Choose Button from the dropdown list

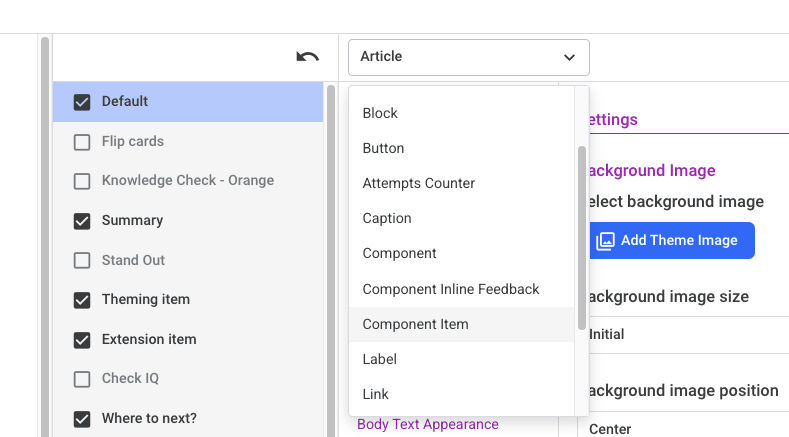pos(461,149)
